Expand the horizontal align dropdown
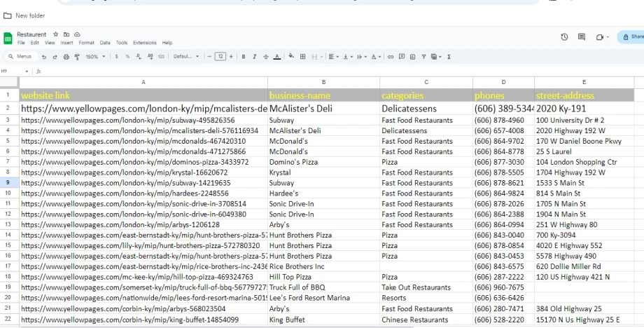This screenshot has height=328, width=644. click(x=335, y=56)
